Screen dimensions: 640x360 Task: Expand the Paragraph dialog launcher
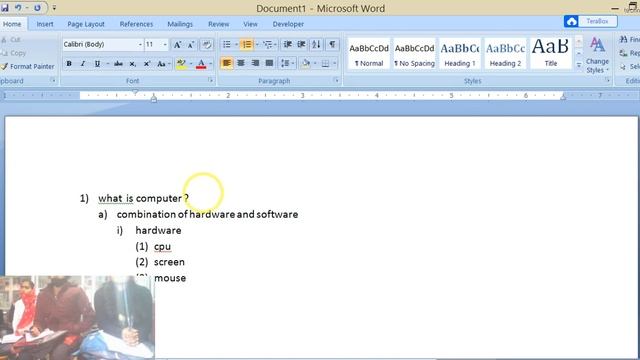[x=336, y=80]
